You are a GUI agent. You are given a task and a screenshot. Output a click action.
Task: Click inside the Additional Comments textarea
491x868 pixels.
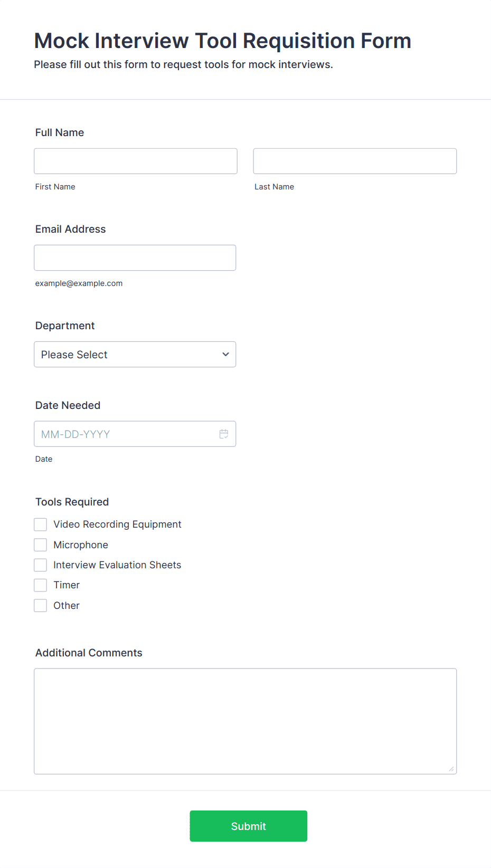point(245,721)
